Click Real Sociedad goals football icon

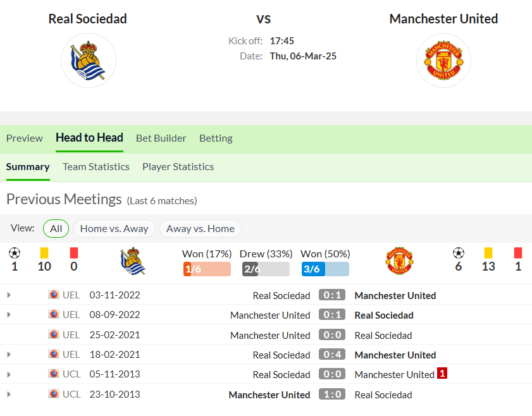click(15, 253)
